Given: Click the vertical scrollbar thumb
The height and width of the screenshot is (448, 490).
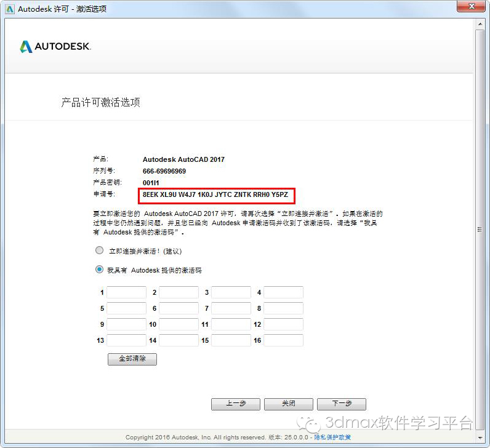Looking at the screenshot, I should click(480, 230).
